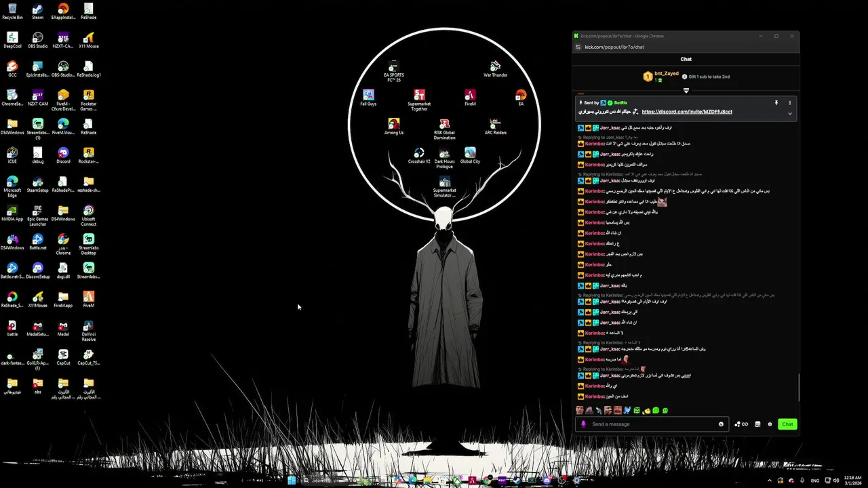Select the ReShade.log1 file

click(88, 69)
